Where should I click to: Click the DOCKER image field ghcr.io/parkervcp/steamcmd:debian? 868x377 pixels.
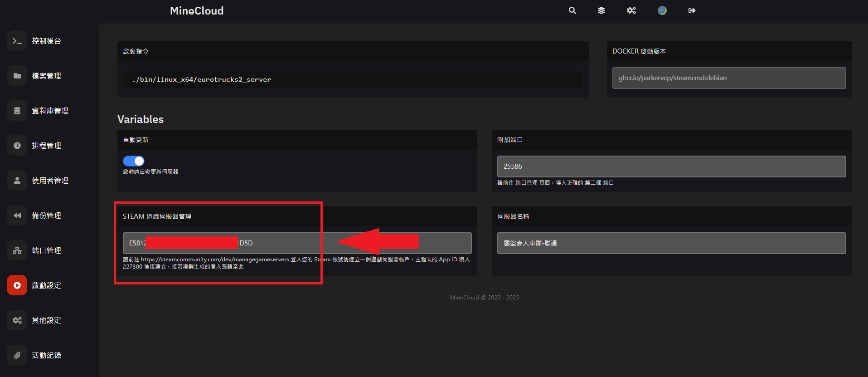pyautogui.click(x=729, y=78)
